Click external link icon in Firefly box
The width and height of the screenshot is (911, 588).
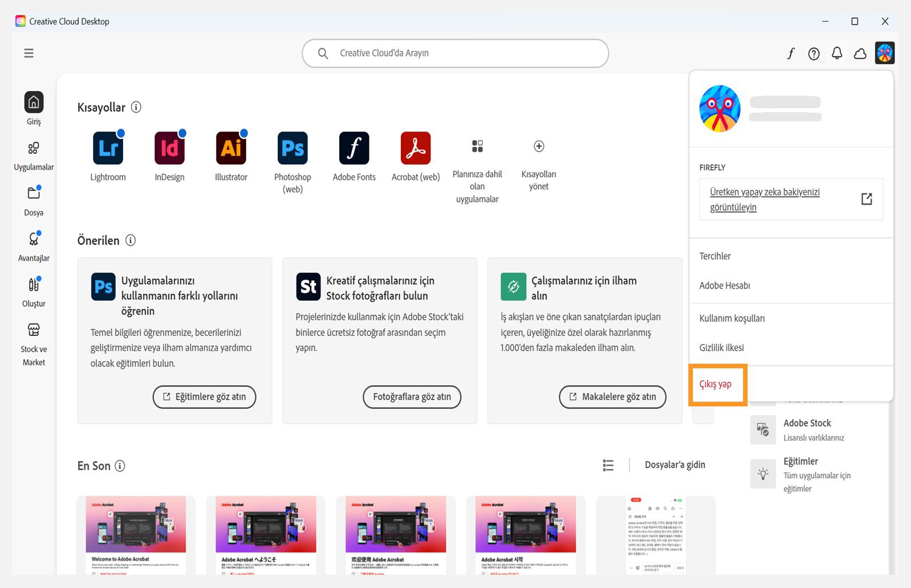(867, 199)
